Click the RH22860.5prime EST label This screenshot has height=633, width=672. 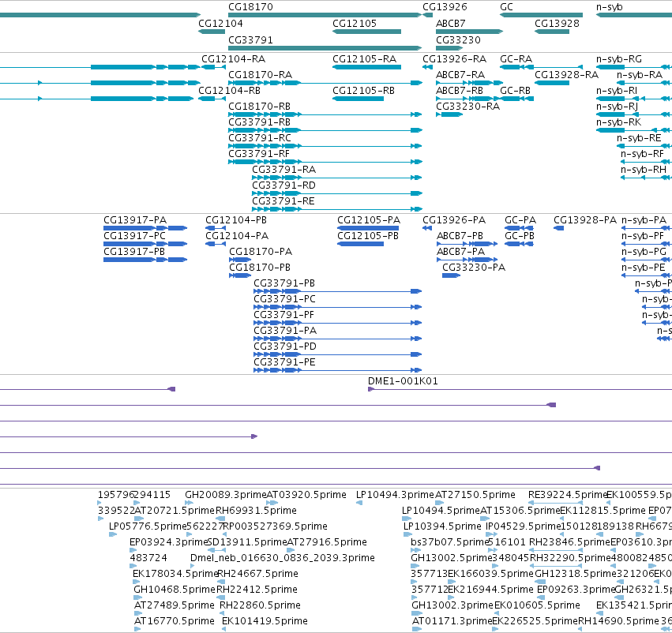[x=260, y=605]
